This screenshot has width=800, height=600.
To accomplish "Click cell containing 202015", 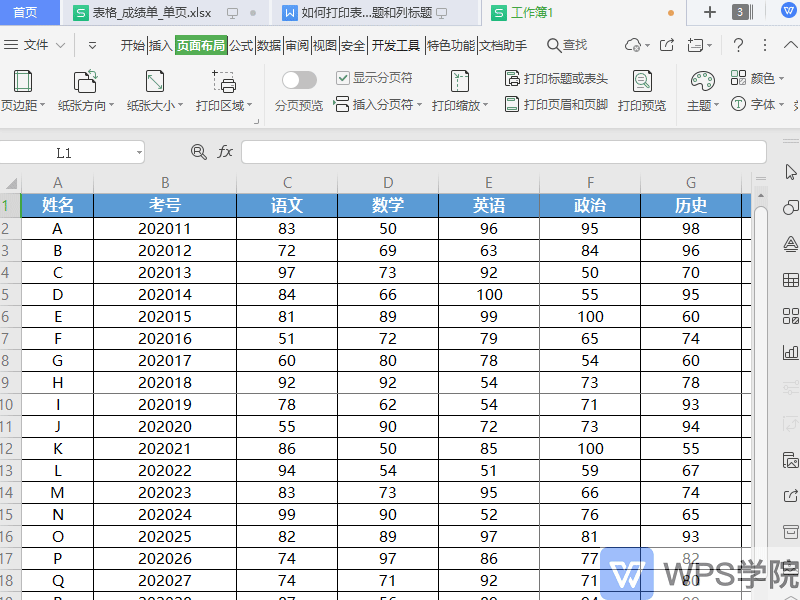I will [x=165, y=317].
